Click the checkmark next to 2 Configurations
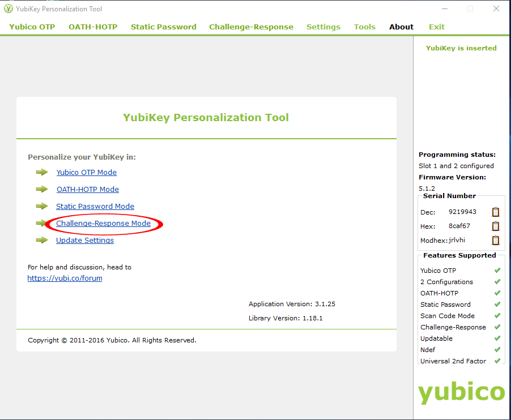 [497, 282]
